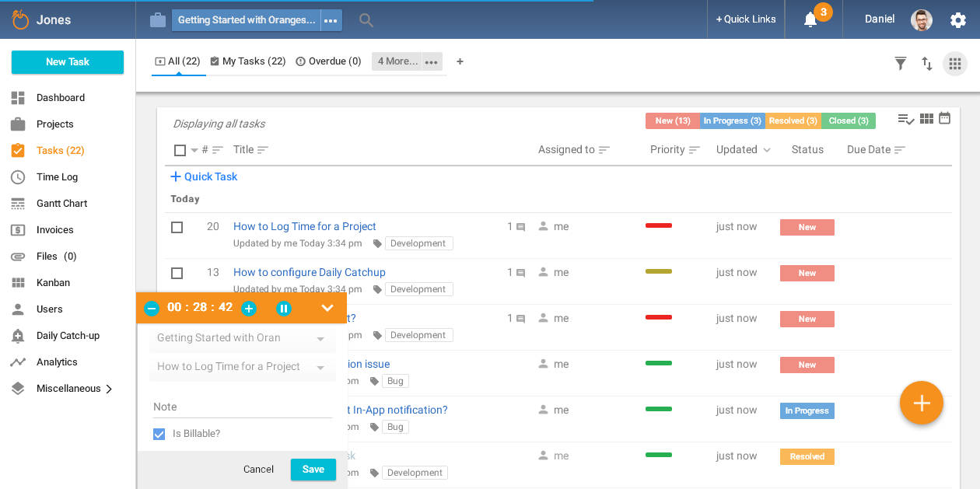This screenshot has height=489, width=980.
Task: Switch to the My Tasks tab
Action: coord(248,61)
